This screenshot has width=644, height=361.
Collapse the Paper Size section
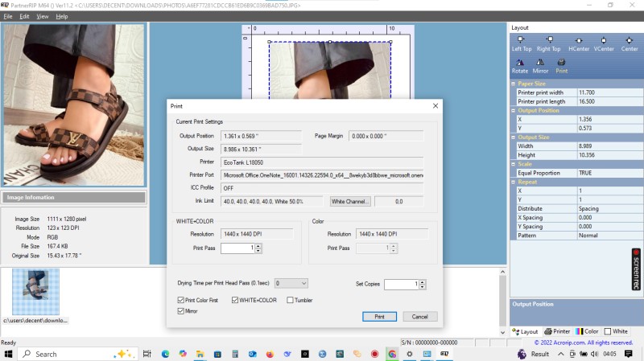(x=513, y=84)
